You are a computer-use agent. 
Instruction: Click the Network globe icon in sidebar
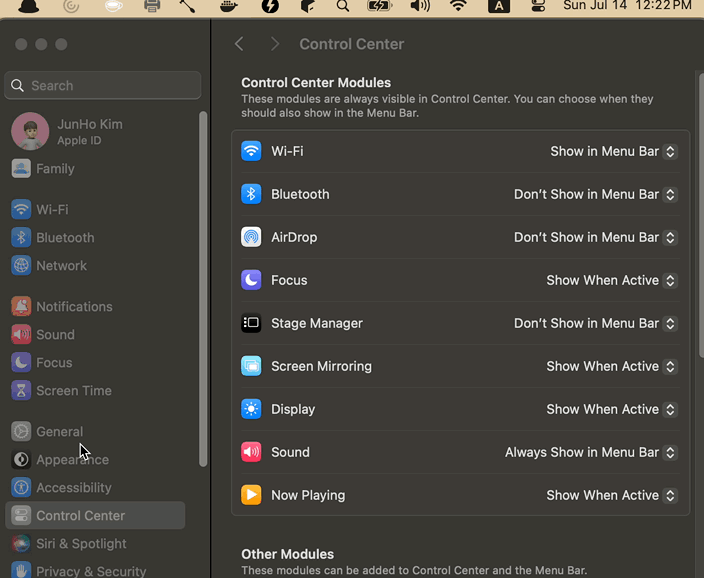pyautogui.click(x=21, y=265)
